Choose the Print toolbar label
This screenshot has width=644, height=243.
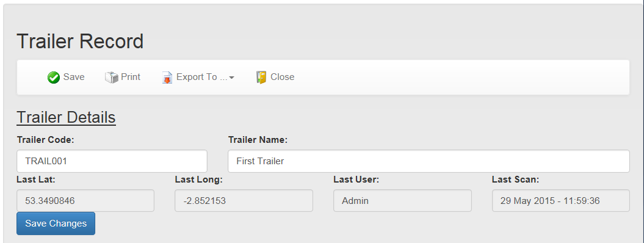coord(131,77)
